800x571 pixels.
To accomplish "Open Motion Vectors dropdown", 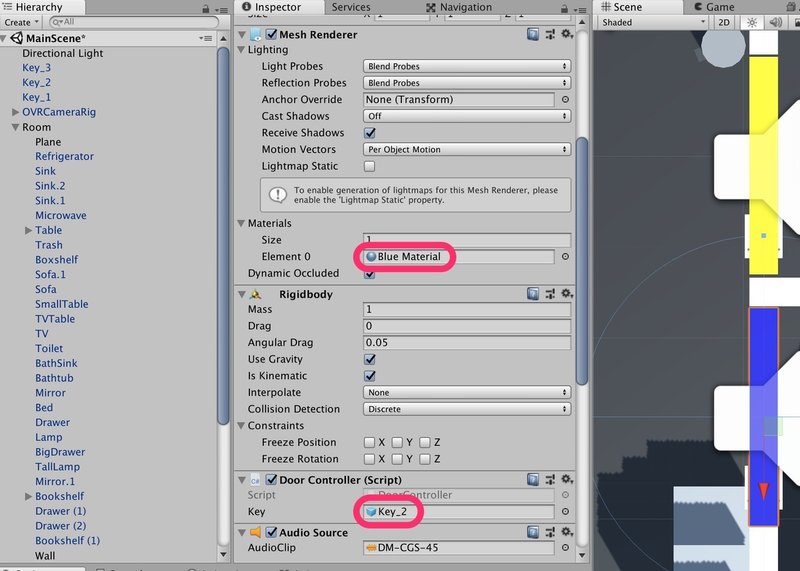I will coord(467,150).
